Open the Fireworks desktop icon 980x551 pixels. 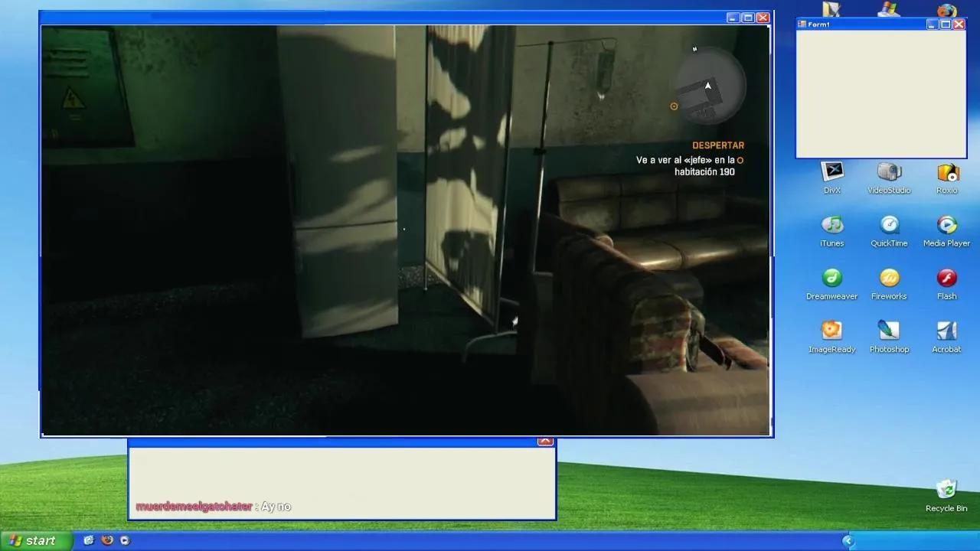pos(889,283)
